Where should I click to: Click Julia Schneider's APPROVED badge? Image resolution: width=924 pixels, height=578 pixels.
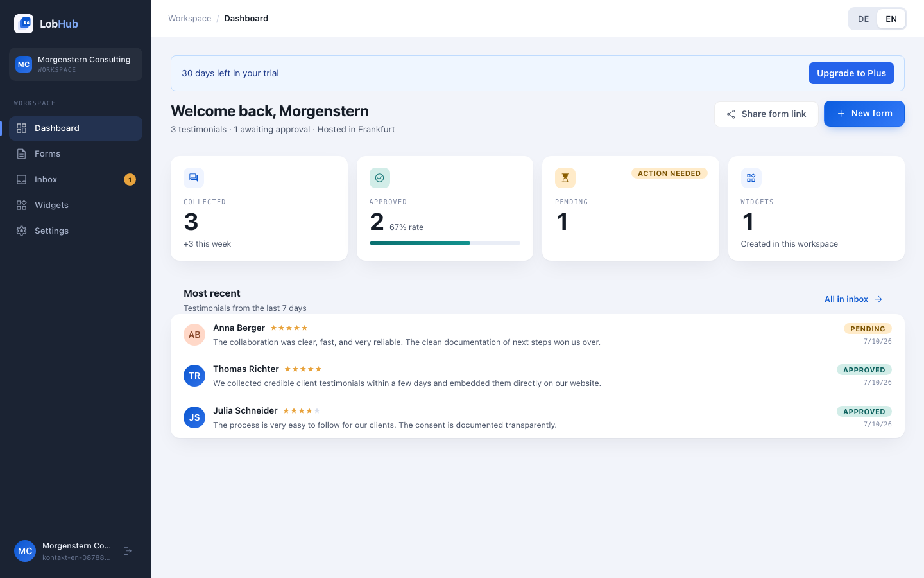click(864, 412)
